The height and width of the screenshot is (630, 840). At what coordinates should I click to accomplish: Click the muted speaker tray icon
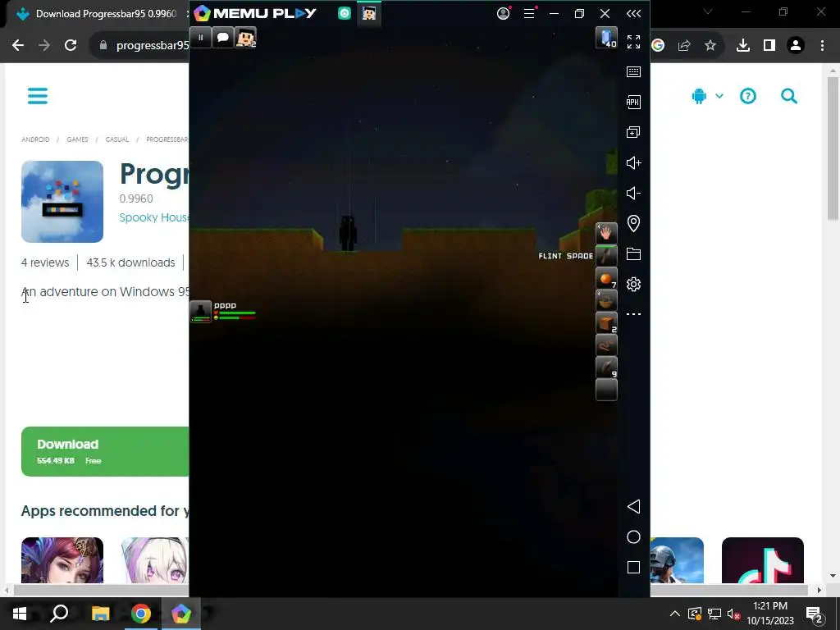pos(733,614)
